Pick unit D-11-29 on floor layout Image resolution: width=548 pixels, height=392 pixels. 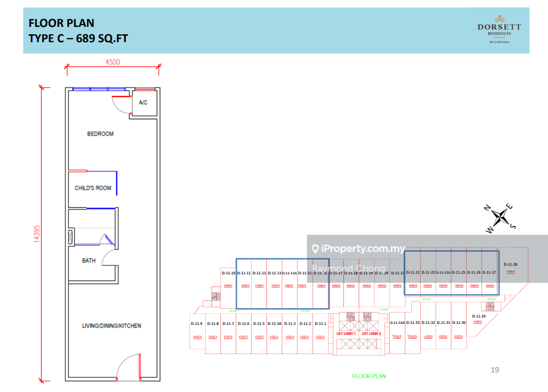pyautogui.click(x=479, y=317)
